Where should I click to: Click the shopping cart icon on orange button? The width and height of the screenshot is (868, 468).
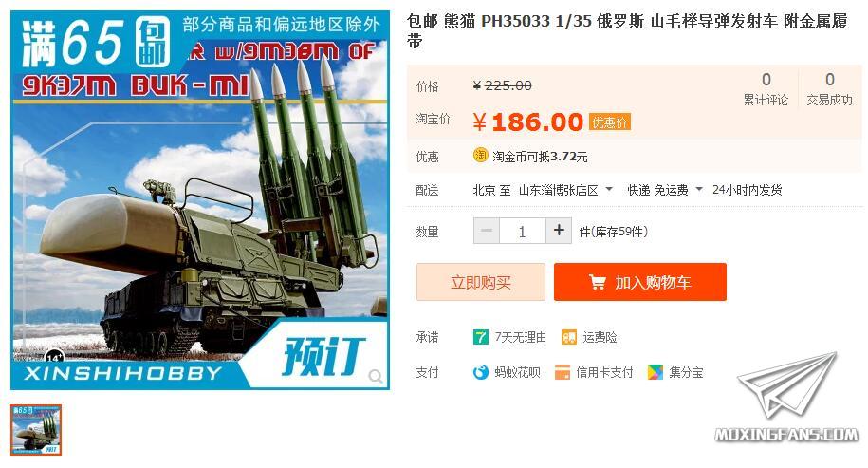598,282
